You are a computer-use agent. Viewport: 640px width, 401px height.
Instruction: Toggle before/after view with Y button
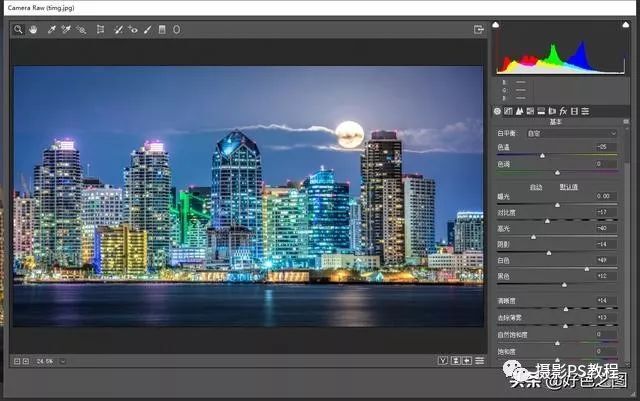click(x=442, y=360)
